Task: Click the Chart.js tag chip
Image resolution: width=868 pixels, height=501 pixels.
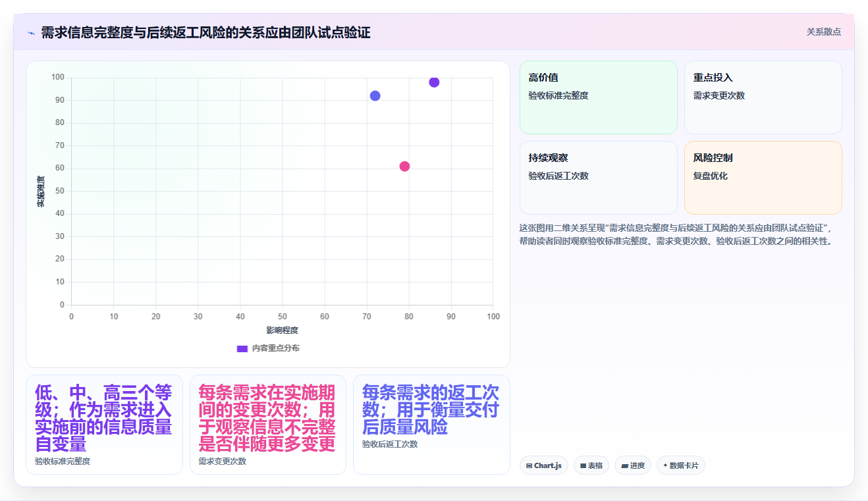Action: coord(544,465)
